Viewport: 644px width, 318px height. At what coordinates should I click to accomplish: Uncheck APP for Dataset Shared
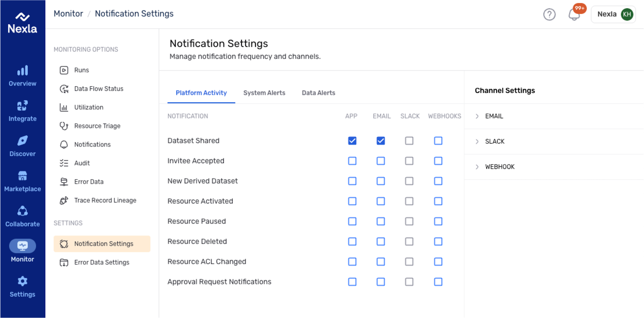352,141
